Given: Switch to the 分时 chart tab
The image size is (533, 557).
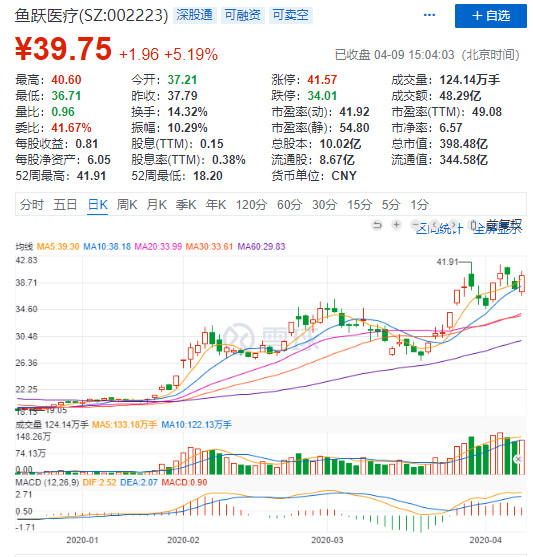Looking at the screenshot, I should coord(32,205).
